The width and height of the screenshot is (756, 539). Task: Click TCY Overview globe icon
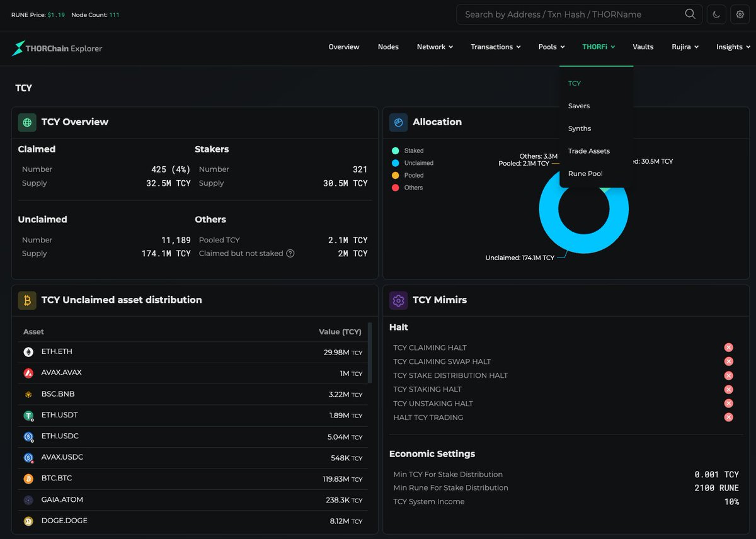tap(27, 122)
